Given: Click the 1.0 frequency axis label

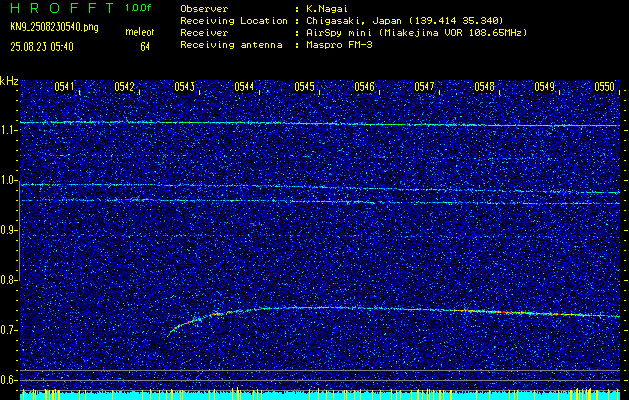Looking at the screenshot, I should tap(8, 180).
